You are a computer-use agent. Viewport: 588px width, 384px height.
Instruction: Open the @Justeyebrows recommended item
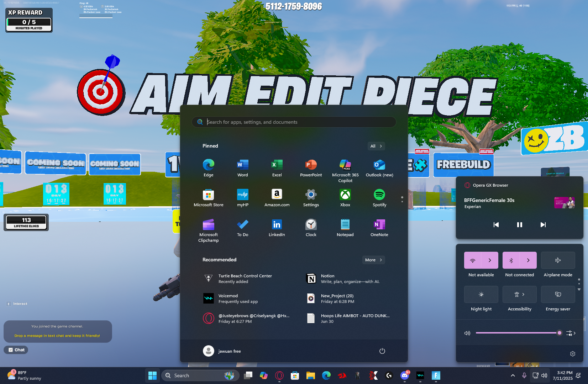246,319
